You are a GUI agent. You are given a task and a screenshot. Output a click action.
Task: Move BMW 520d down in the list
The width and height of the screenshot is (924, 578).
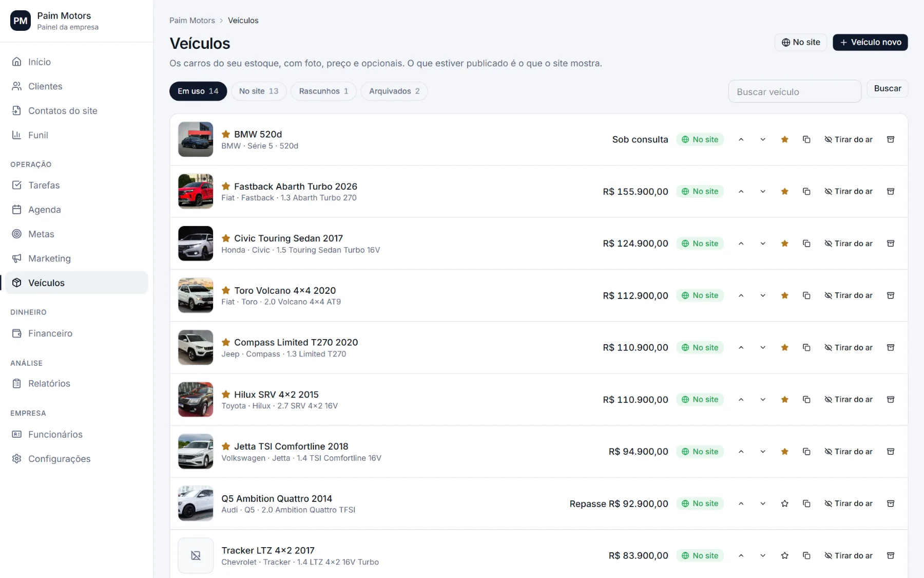(x=763, y=140)
